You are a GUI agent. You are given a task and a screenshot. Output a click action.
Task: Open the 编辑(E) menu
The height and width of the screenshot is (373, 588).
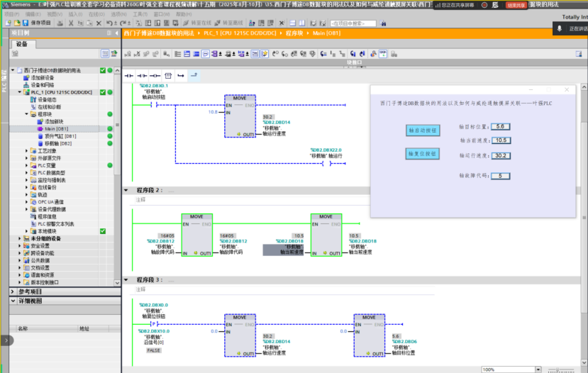click(x=33, y=14)
